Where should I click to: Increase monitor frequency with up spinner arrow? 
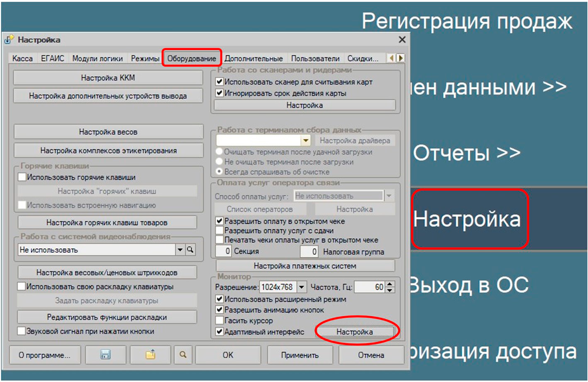(390, 284)
